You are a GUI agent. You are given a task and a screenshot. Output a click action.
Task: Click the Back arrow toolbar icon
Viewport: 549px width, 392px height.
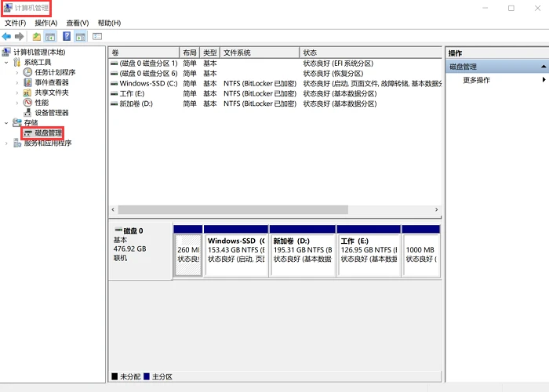tap(6, 36)
